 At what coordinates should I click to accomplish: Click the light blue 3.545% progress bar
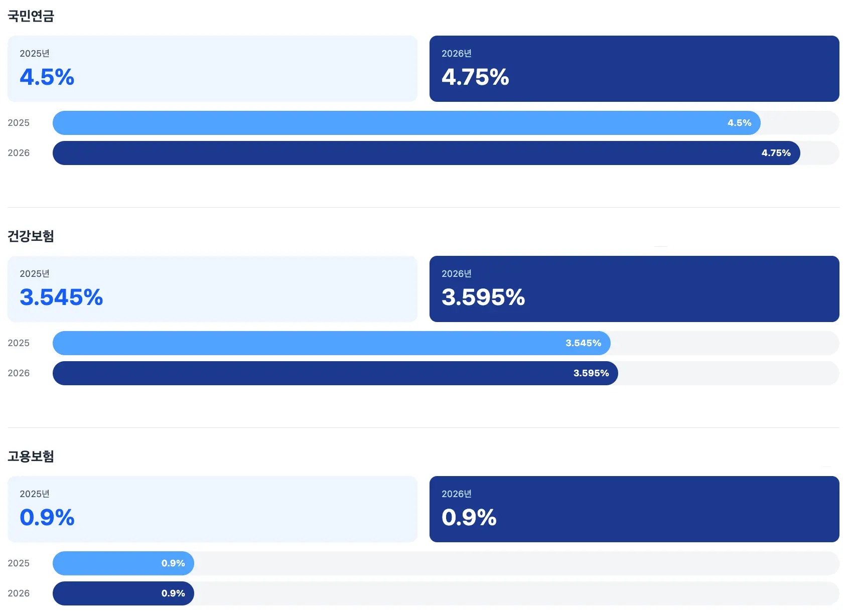(331, 343)
